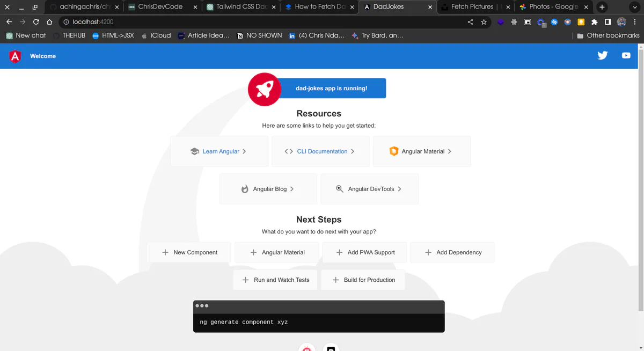The image size is (644, 351).
Task: Bookmark page with the star icon
Action: (484, 22)
